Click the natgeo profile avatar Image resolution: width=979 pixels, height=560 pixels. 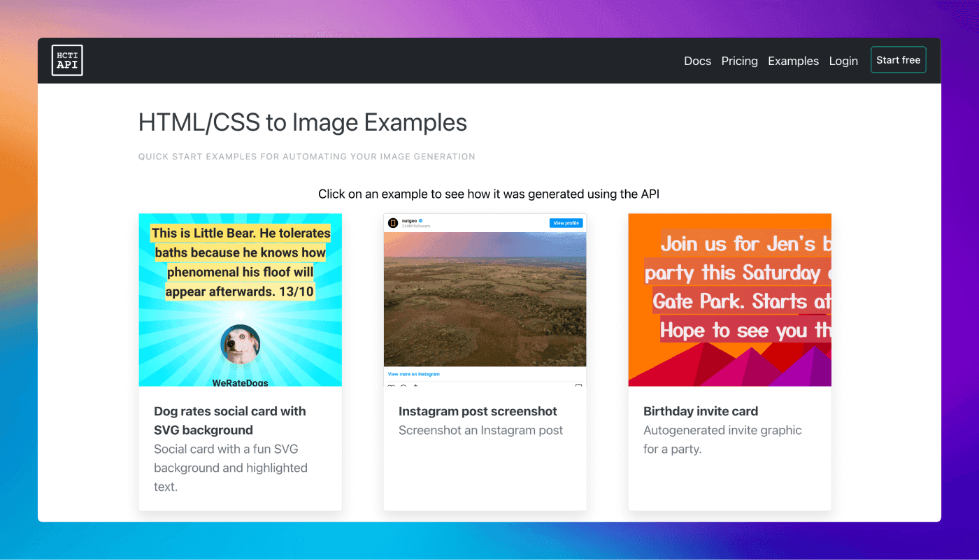click(x=393, y=222)
